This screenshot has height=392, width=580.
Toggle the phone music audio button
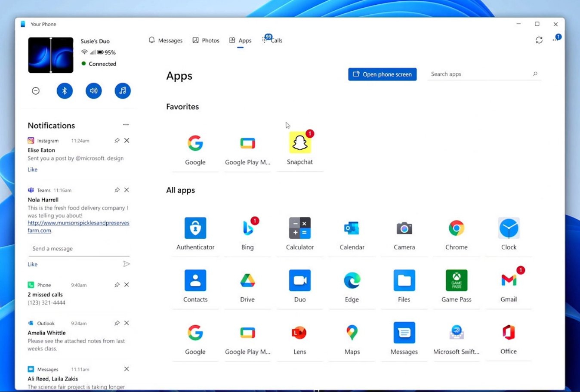(123, 91)
